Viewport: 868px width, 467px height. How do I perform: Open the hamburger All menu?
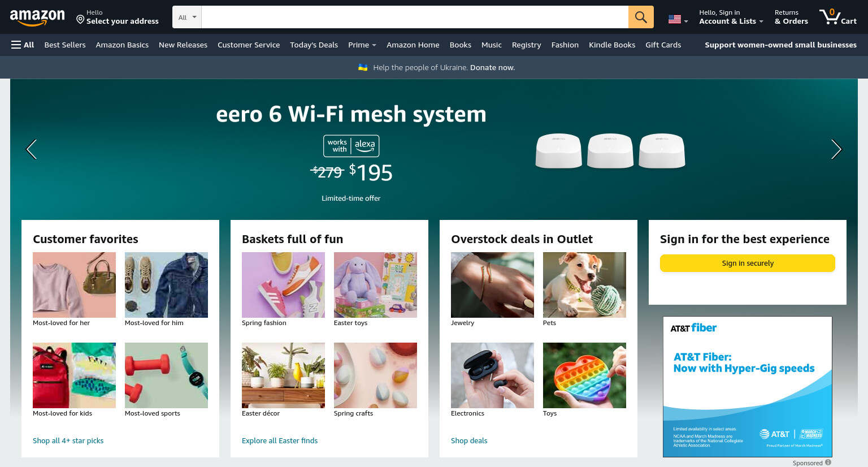(23, 45)
